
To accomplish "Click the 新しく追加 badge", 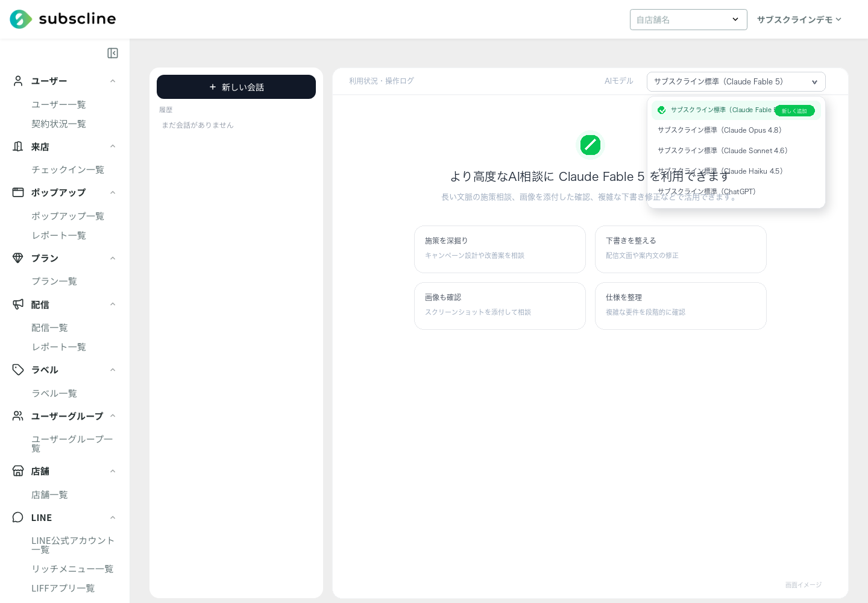I will tap(794, 111).
